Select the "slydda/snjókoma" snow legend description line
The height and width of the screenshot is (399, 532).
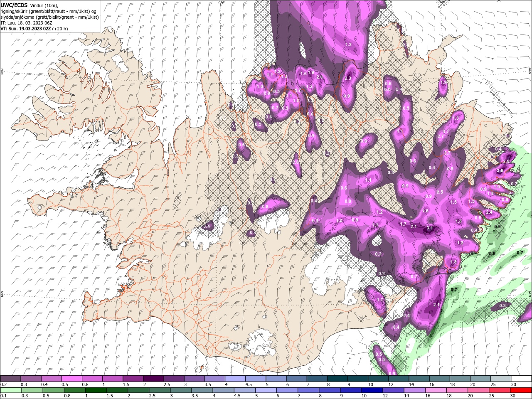point(49,17)
